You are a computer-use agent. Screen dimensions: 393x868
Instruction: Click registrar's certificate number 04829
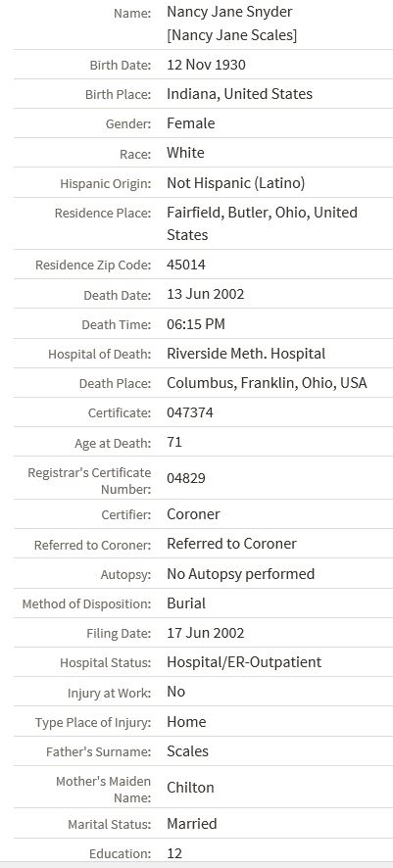[x=186, y=478]
